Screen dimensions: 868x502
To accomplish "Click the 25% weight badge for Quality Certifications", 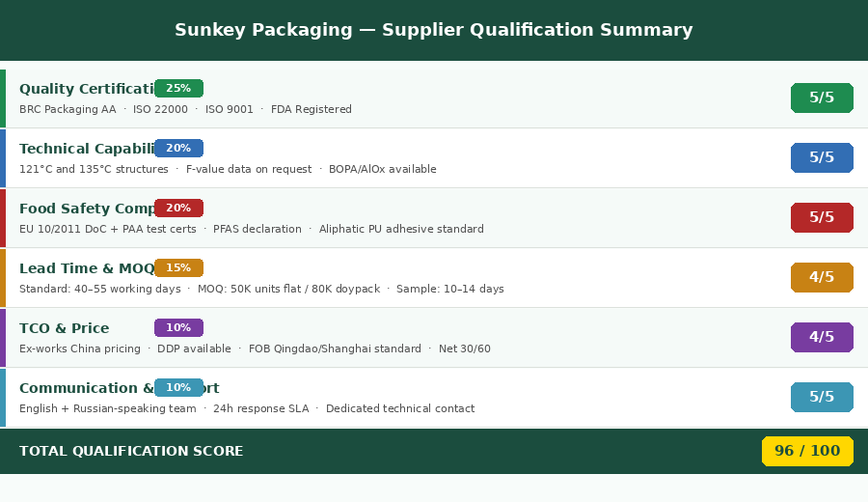I will (x=178, y=89).
